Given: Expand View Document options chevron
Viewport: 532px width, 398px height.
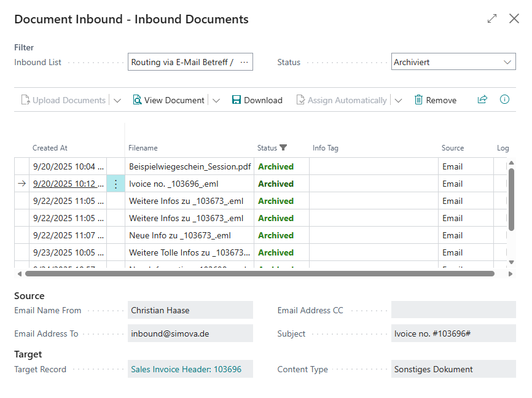Looking at the screenshot, I should [216, 101].
